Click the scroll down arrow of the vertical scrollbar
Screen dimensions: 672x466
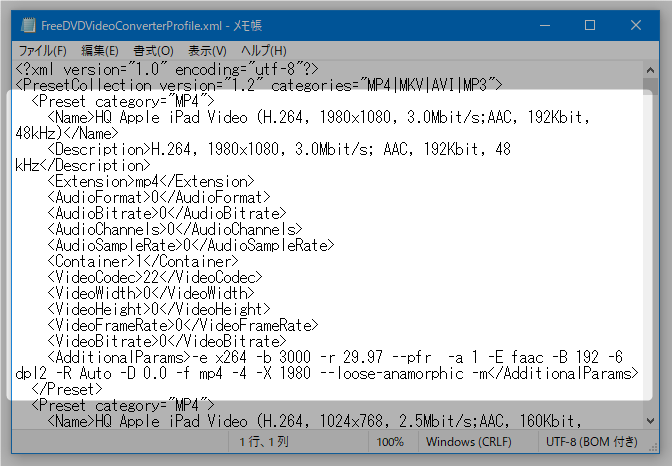650,421
